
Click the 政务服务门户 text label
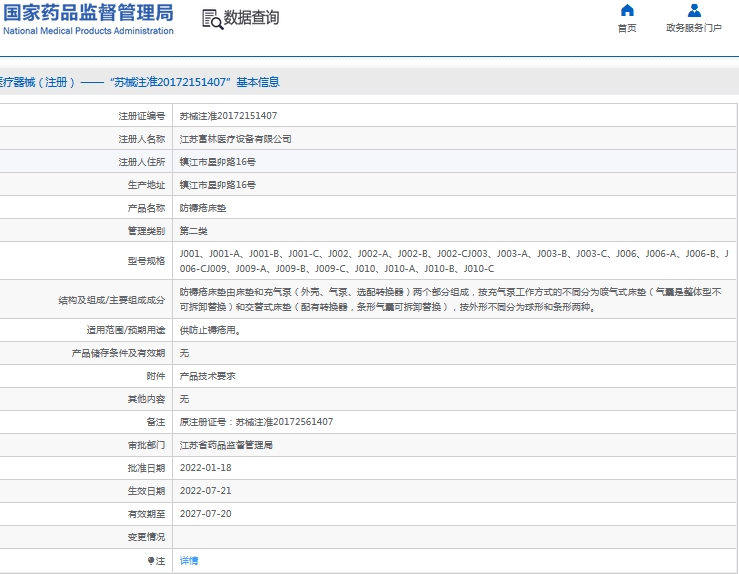(x=694, y=28)
